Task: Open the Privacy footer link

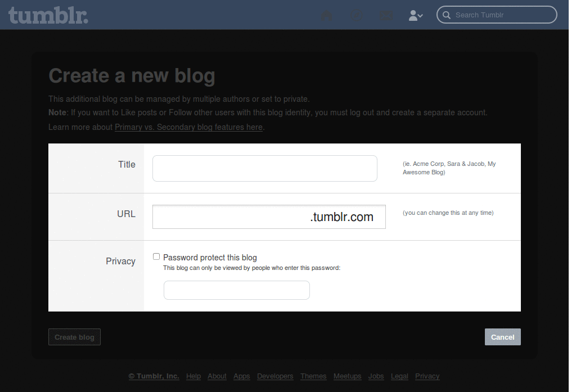Action: (x=427, y=376)
